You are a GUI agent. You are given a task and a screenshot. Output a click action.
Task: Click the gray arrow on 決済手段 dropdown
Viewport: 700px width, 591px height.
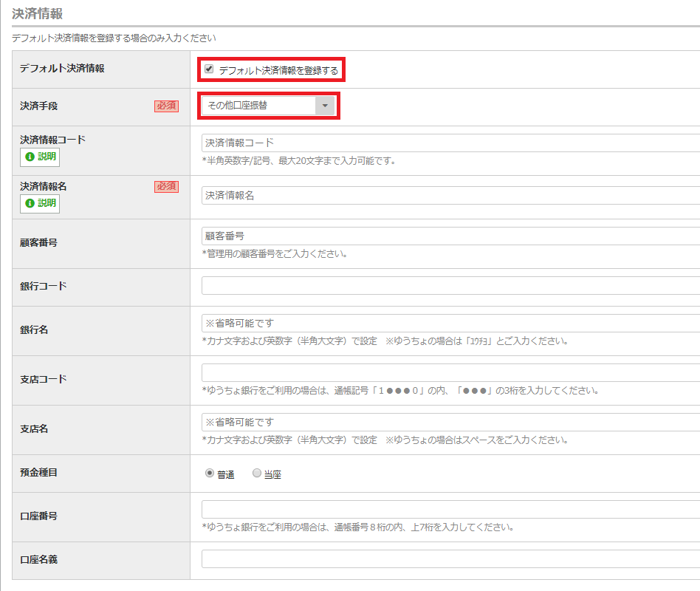pyautogui.click(x=324, y=106)
